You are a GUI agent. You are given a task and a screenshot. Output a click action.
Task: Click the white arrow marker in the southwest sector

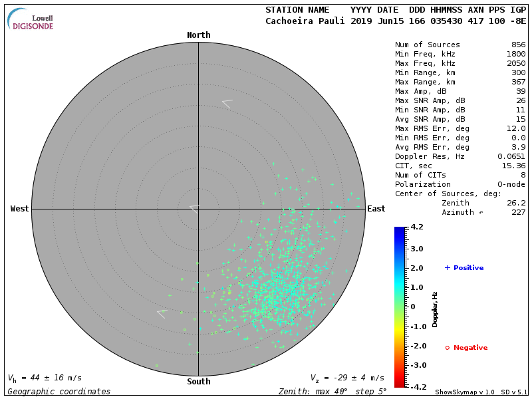point(161,313)
